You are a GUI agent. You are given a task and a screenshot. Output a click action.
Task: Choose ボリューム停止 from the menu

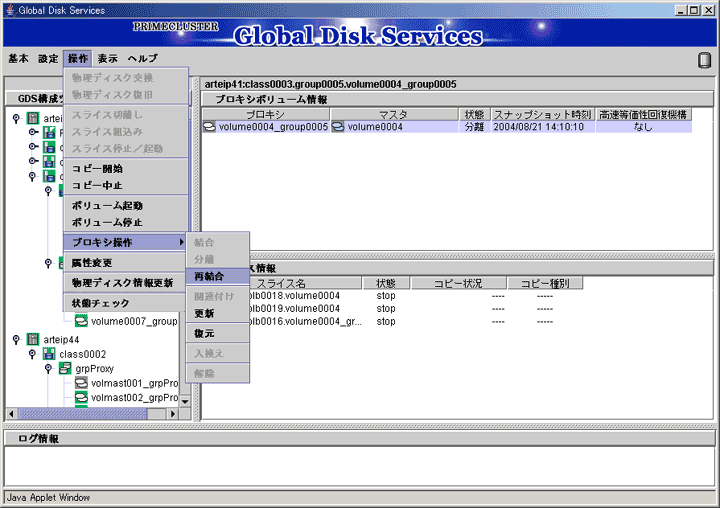[x=126, y=222]
